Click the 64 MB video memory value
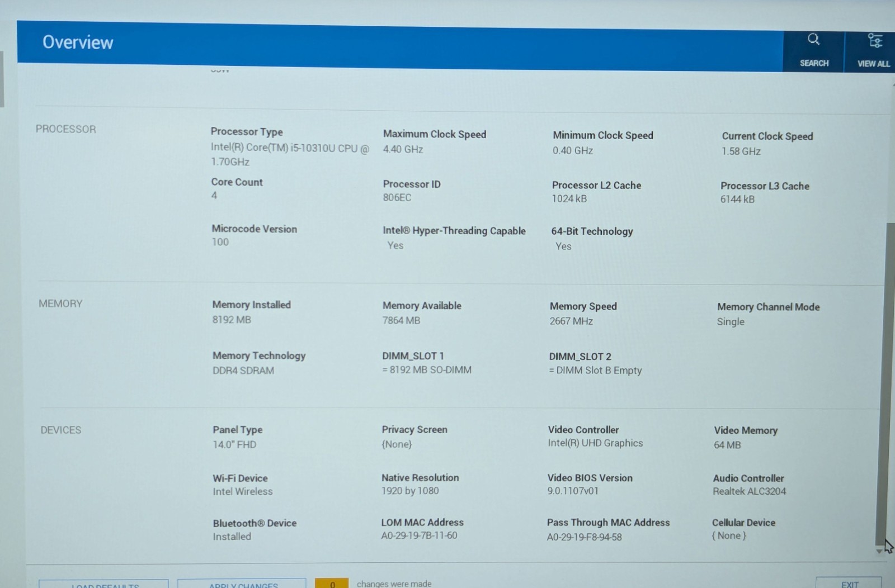Image resolution: width=895 pixels, height=588 pixels. point(727,445)
